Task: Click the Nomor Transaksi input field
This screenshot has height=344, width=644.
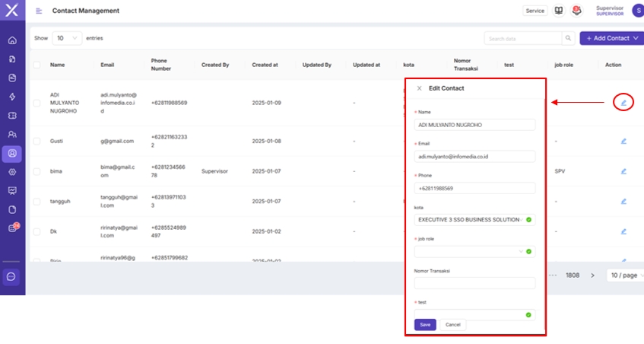Action: point(474,283)
